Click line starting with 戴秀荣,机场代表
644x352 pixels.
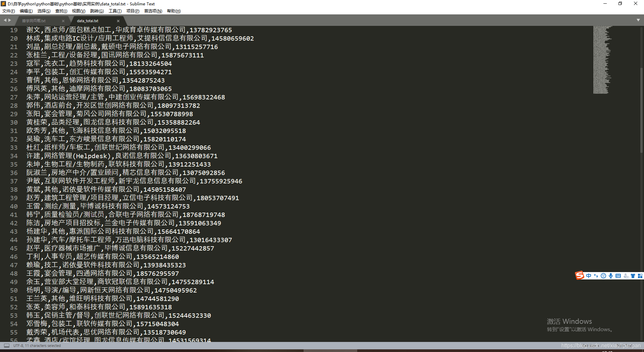[106, 333]
